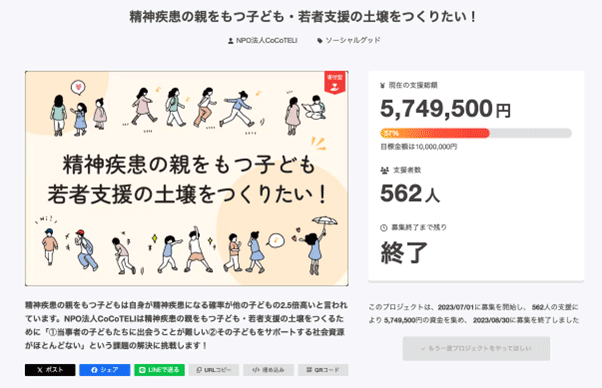Viewport: 602px width, 388px height.
Task: Click the 57% funding progress bar
Action: 476,133
